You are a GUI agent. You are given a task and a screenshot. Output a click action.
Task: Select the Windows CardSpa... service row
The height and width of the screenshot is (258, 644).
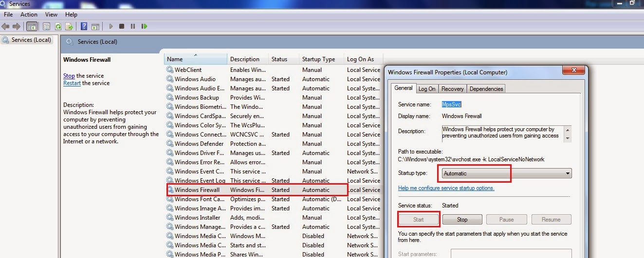pos(274,116)
